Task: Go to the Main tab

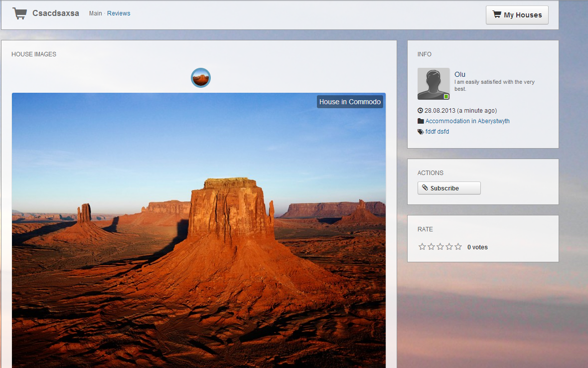Action: click(x=95, y=13)
